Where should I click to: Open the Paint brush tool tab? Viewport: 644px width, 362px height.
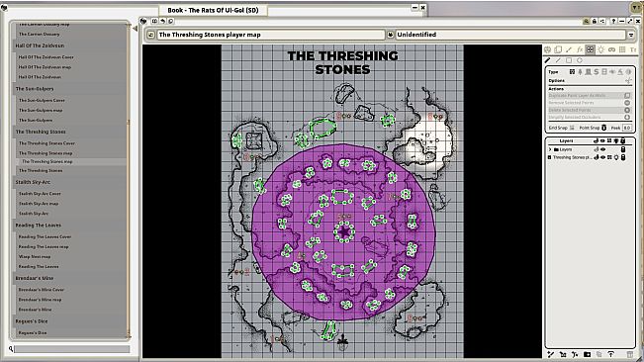[x=569, y=49]
